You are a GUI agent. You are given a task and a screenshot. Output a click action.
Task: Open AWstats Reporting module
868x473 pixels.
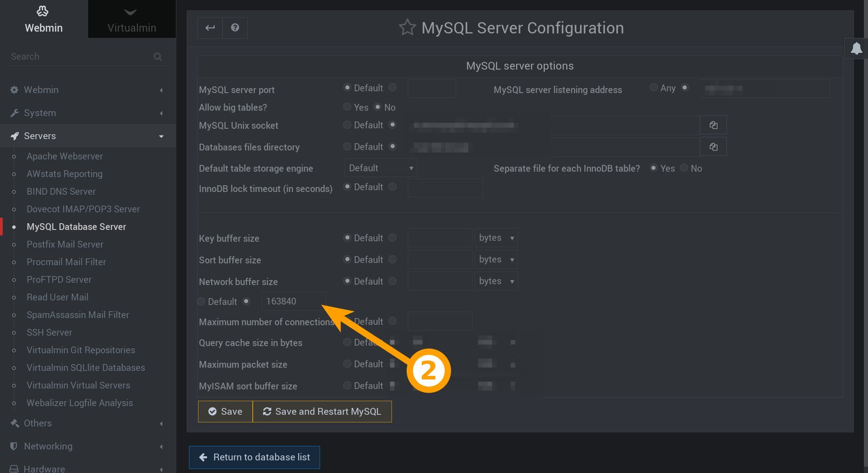click(65, 174)
